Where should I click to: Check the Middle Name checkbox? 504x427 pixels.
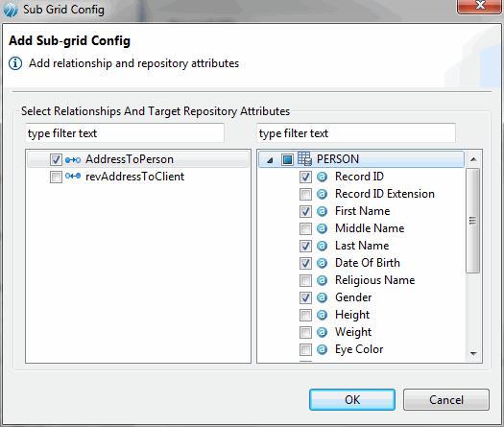click(305, 228)
